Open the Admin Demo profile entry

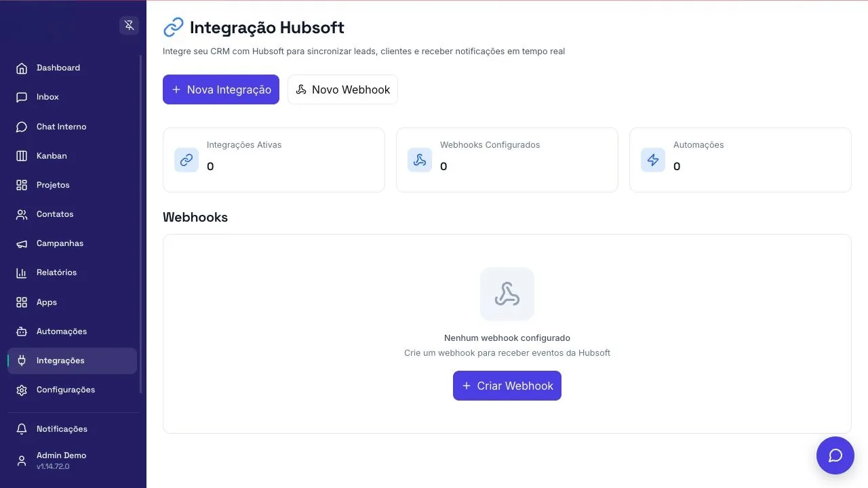pos(72,460)
